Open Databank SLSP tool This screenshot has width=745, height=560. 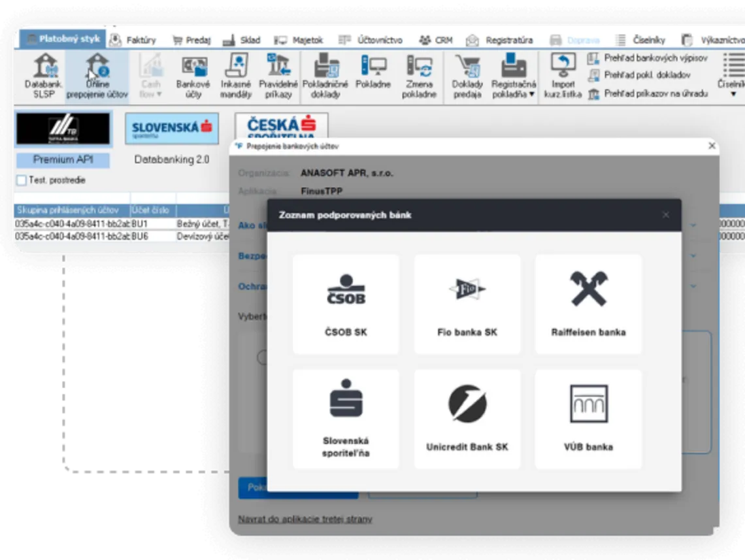point(44,76)
